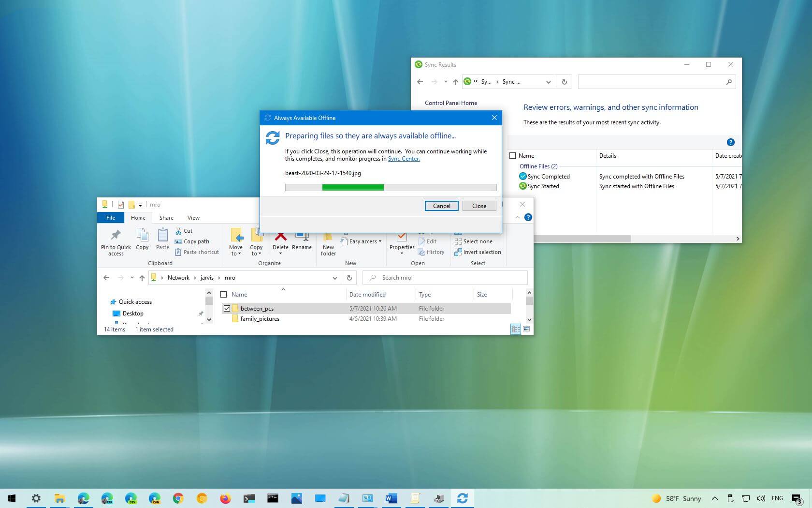The image size is (812, 508).
Task: Open Sync Center from the taskbar icon
Action: click(463, 498)
